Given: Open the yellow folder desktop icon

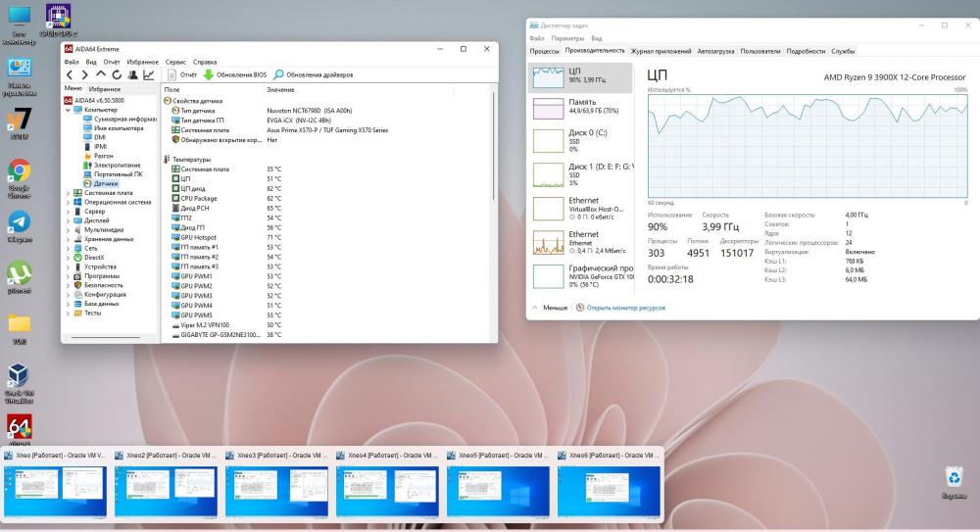Looking at the screenshot, I should [20, 324].
